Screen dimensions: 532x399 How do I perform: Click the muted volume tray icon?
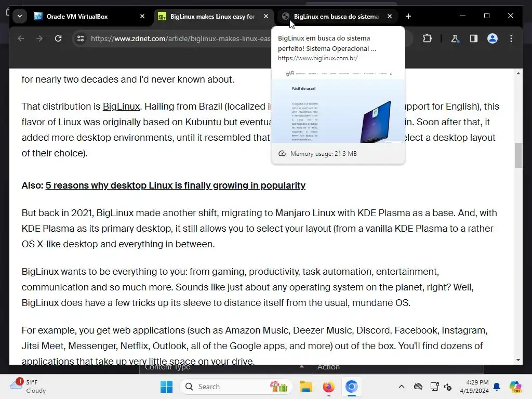coord(448,387)
